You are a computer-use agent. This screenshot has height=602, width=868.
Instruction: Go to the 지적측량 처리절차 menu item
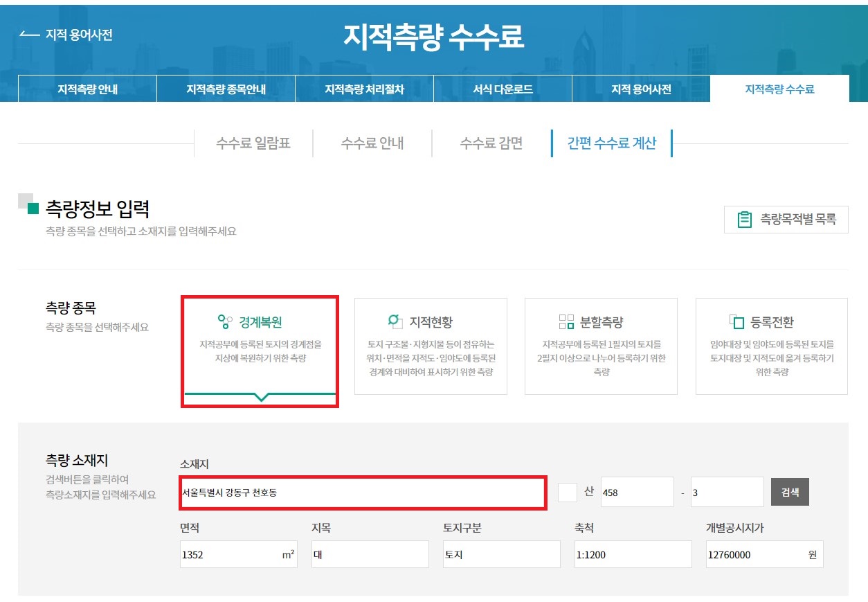(x=363, y=88)
